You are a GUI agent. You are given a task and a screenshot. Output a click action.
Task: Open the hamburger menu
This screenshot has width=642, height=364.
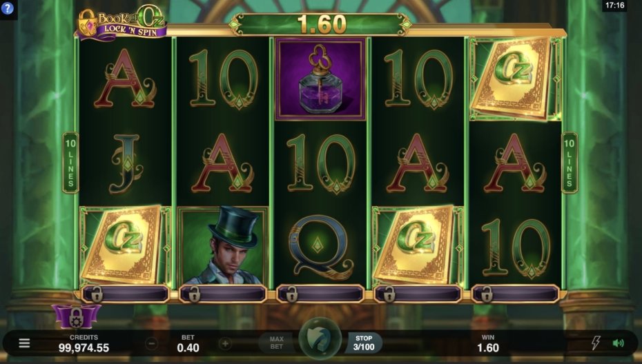[x=25, y=343]
